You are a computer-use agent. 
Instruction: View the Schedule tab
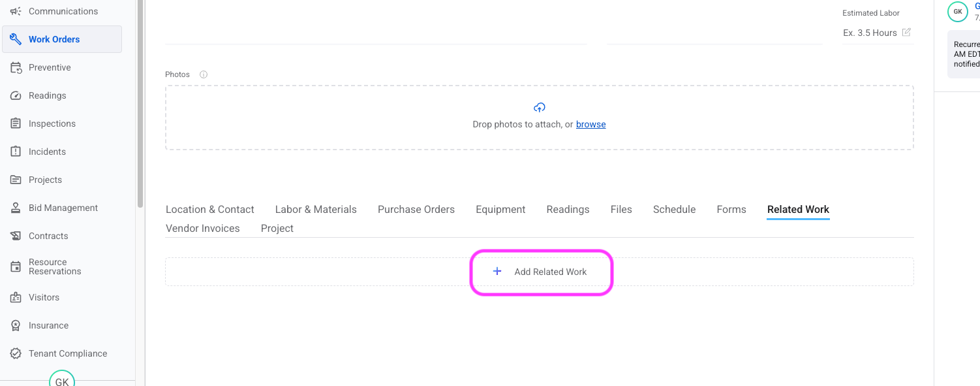(674, 209)
